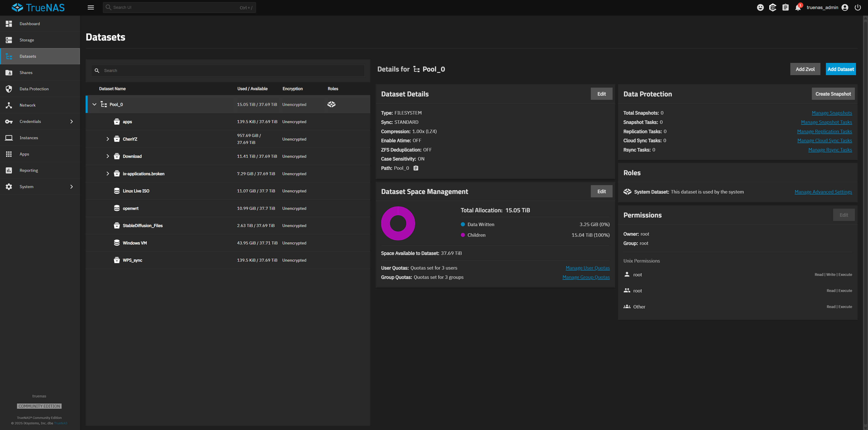Viewport: 868px width, 430px height.
Task: Expand the ix-applications.broken dataset
Action: tap(108, 174)
